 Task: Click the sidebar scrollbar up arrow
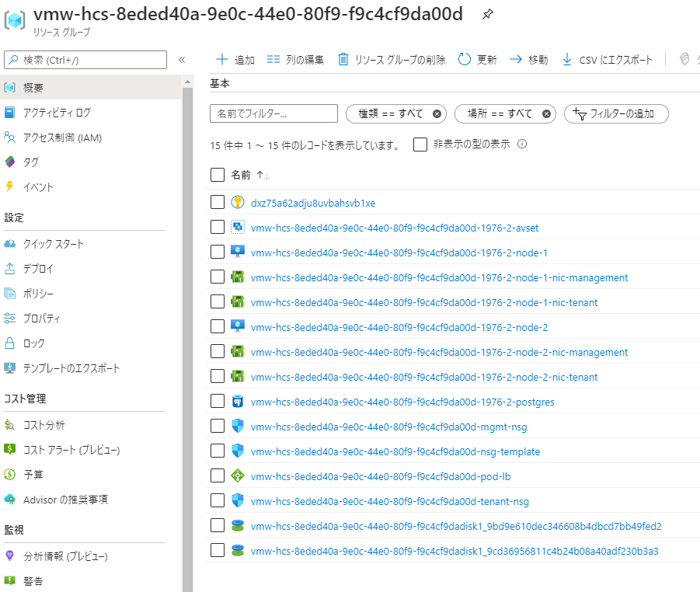coord(187,82)
